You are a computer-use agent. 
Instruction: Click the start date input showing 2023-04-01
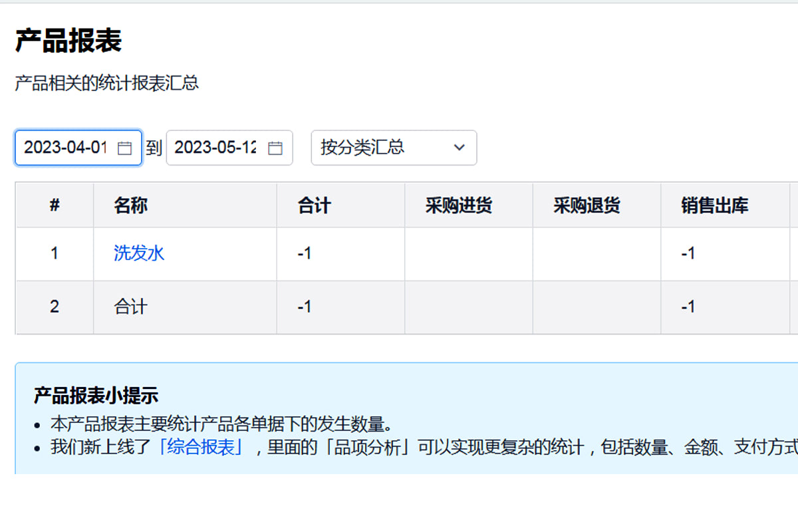pos(66,148)
